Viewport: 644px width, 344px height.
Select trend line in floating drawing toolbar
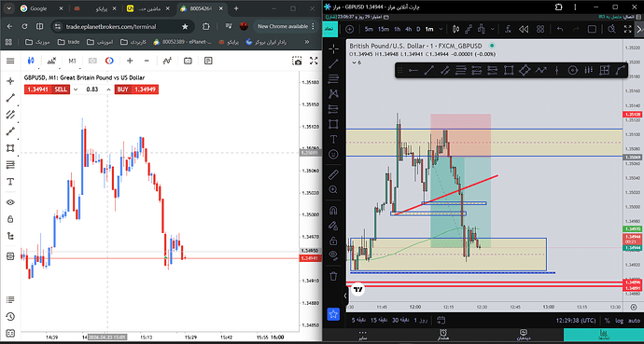click(x=428, y=71)
